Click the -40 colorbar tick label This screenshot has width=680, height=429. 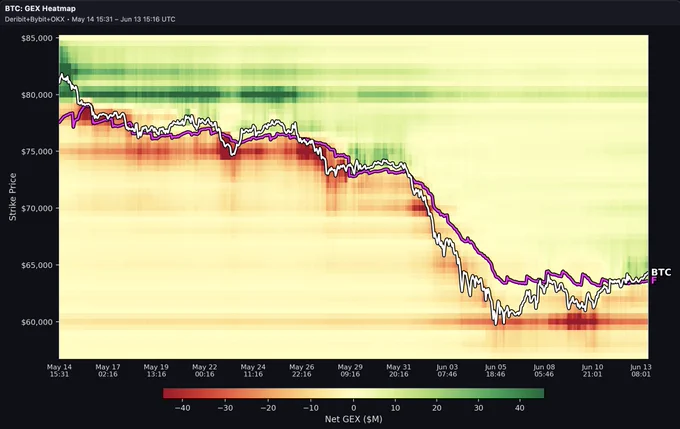[x=182, y=408]
